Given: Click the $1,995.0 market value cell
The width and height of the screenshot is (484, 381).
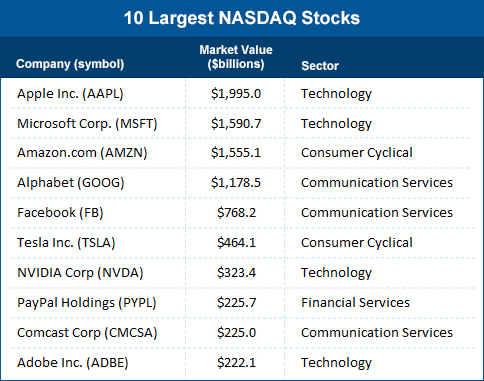Looking at the screenshot, I should click(x=236, y=94).
